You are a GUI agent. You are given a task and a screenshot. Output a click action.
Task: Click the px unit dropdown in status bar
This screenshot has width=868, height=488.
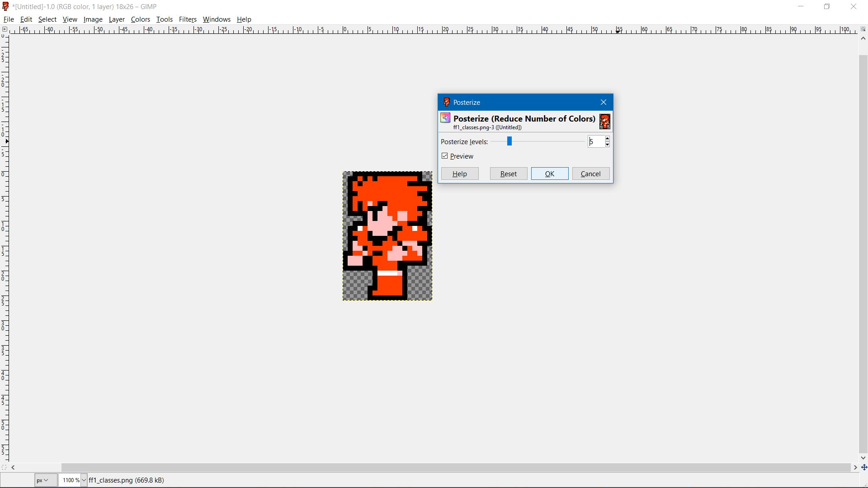pyautogui.click(x=45, y=480)
